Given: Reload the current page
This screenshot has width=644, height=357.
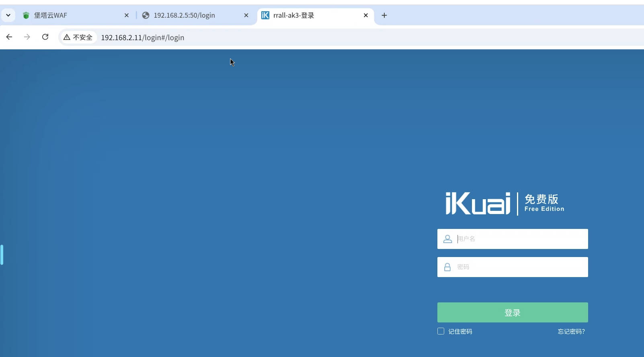Looking at the screenshot, I should tap(45, 37).
